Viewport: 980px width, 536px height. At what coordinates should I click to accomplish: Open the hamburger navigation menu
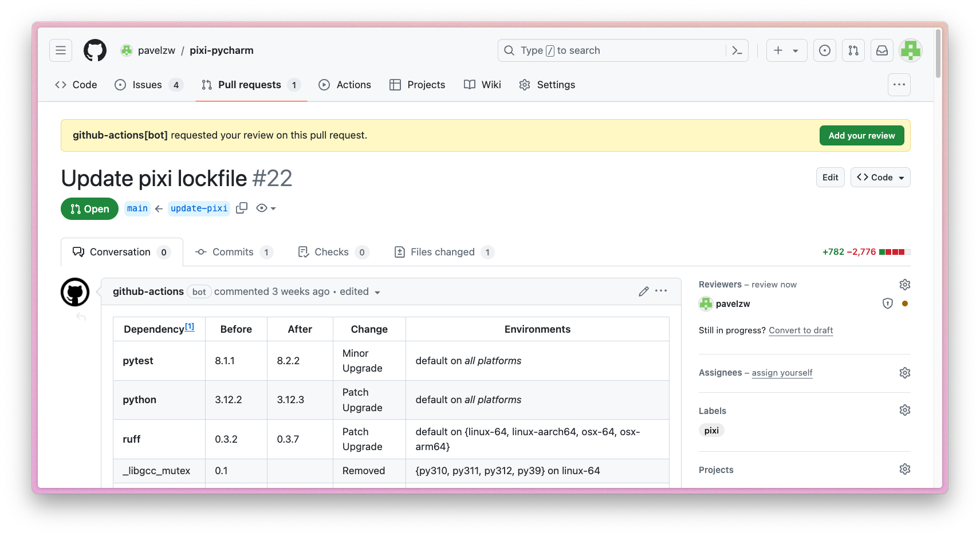tap(61, 50)
